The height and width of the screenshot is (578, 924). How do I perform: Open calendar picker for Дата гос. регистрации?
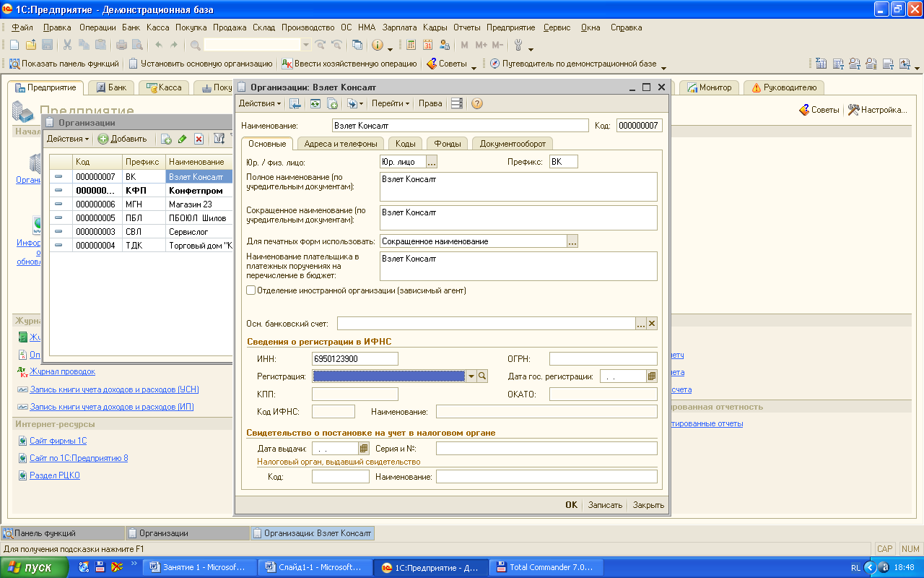(651, 376)
